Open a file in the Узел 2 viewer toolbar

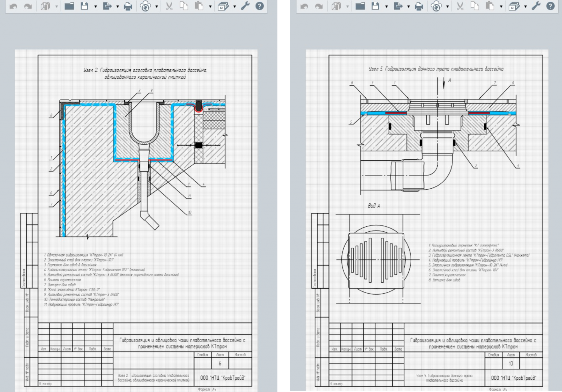(69, 6)
